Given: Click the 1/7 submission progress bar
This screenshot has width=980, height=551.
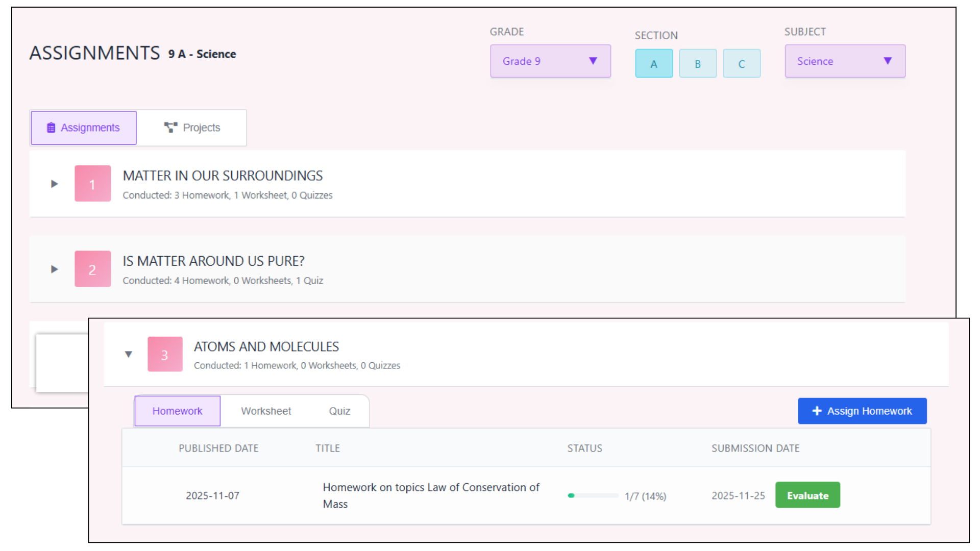Looking at the screenshot, I should pyautogui.click(x=593, y=495).
